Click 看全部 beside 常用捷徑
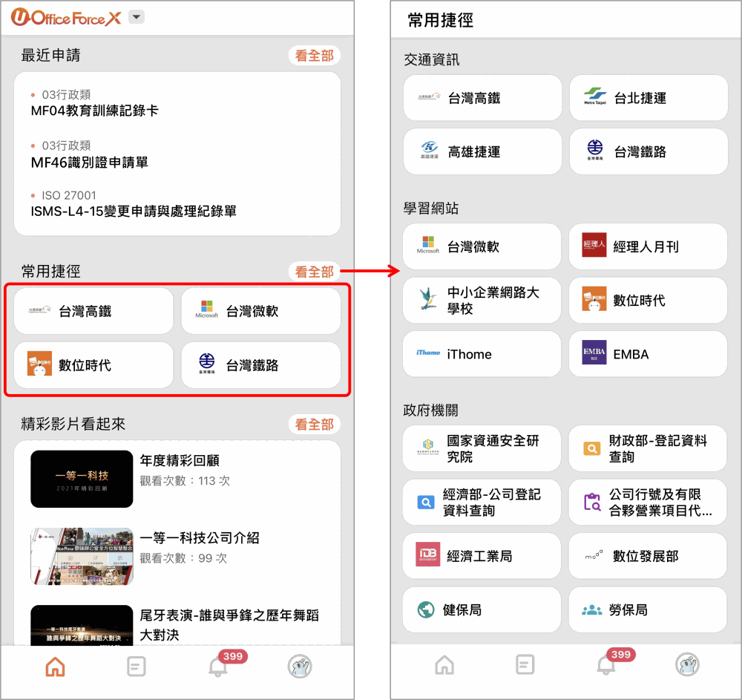 pyautogui.click(x=314, y=272)
